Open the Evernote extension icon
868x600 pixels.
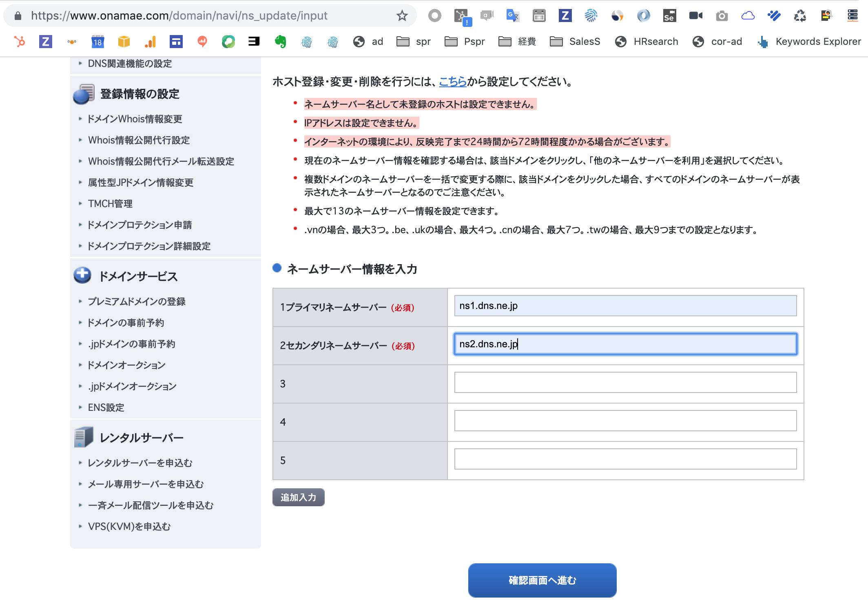click(280, 41)
